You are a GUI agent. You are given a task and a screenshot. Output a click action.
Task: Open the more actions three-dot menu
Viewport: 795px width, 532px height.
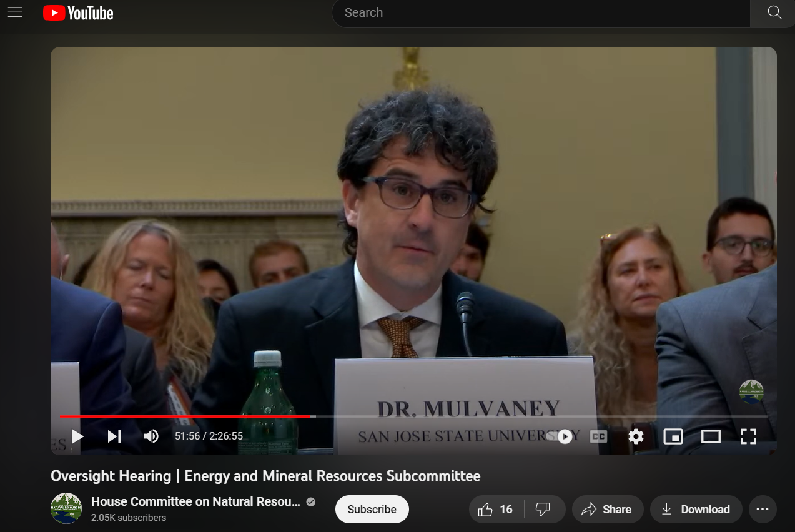763,510
